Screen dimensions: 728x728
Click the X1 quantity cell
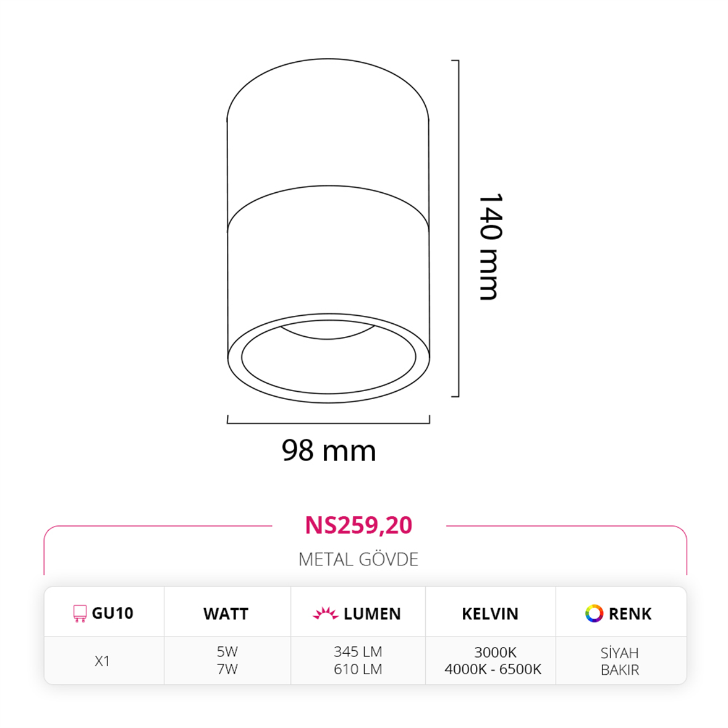pyautogui.click(x=102, y=661)
